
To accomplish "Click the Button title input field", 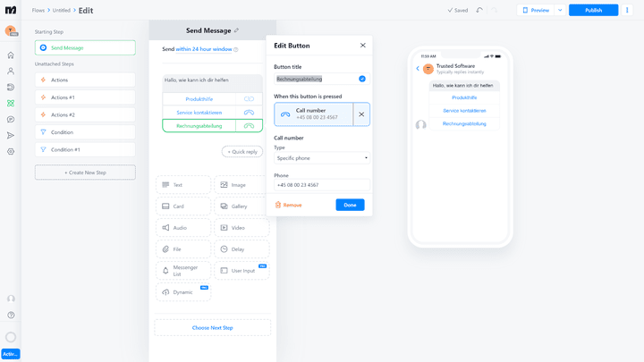I will point(322,79).
